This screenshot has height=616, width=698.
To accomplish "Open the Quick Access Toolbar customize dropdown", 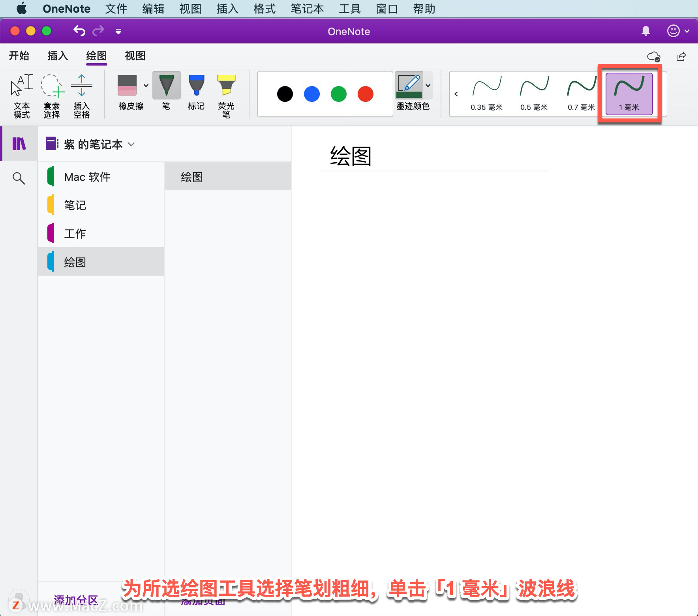I will 118,31.
